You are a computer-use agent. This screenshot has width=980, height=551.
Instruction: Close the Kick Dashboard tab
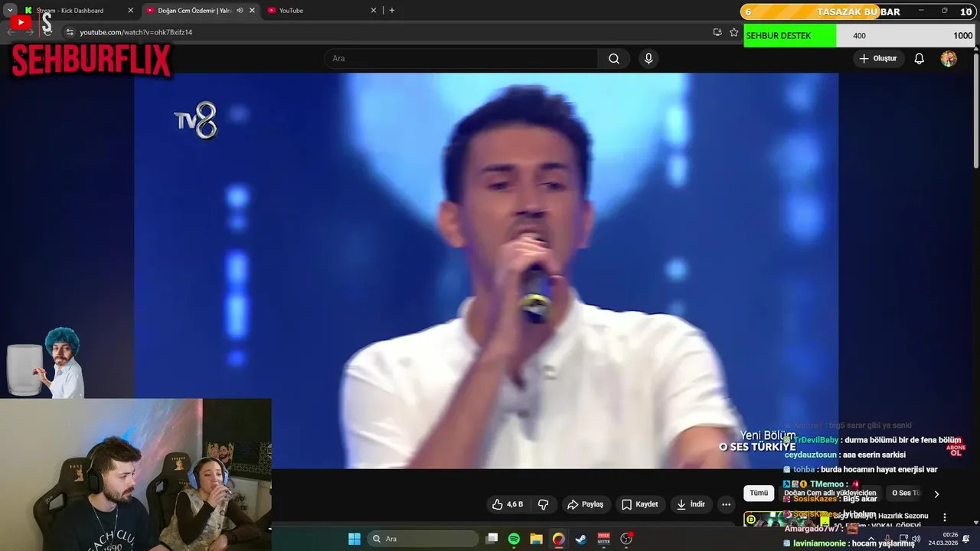tap(130, 11)
